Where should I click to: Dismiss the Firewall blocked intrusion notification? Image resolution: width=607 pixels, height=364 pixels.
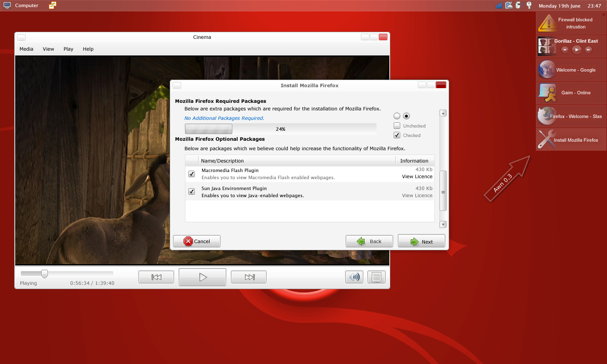pos(604,15)
